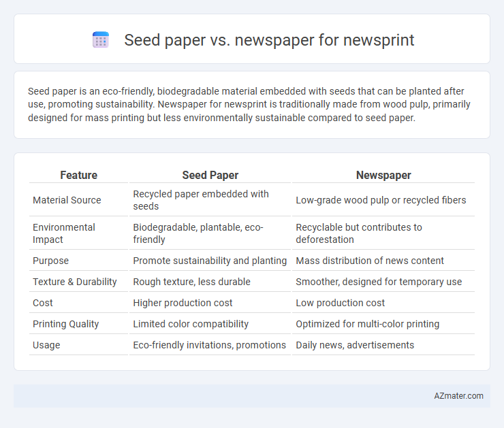Click 'Recyclable but contributes to deforestation' cell

pyautogui.click(x=383, y=233)
